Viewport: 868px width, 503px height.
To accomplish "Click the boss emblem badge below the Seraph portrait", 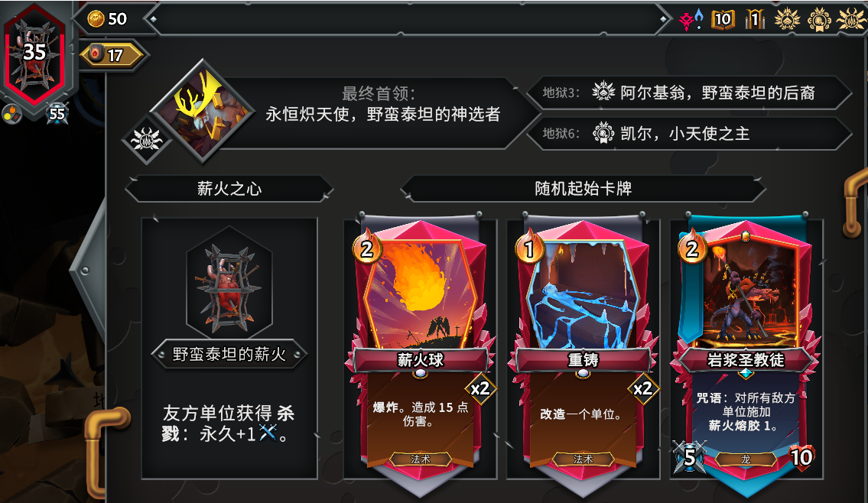I will (x=146, y=139).
